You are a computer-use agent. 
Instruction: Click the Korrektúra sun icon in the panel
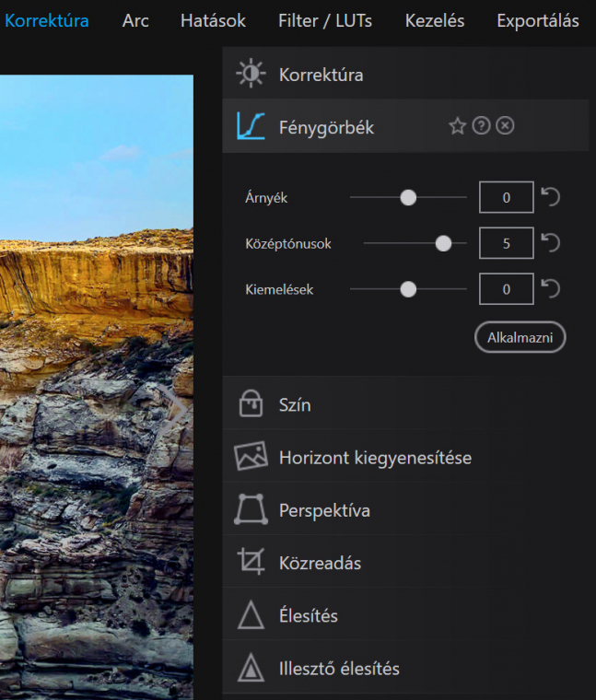pos(251,73)
